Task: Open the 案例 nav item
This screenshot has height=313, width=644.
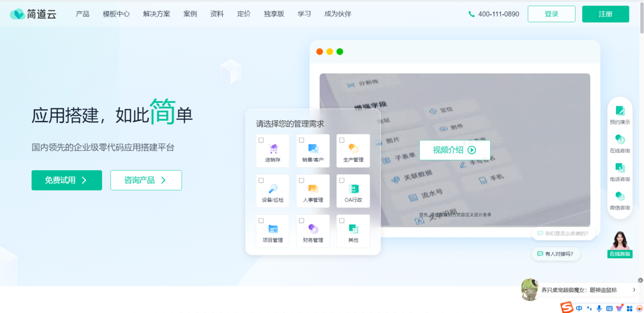Action: tap(190, 14)
